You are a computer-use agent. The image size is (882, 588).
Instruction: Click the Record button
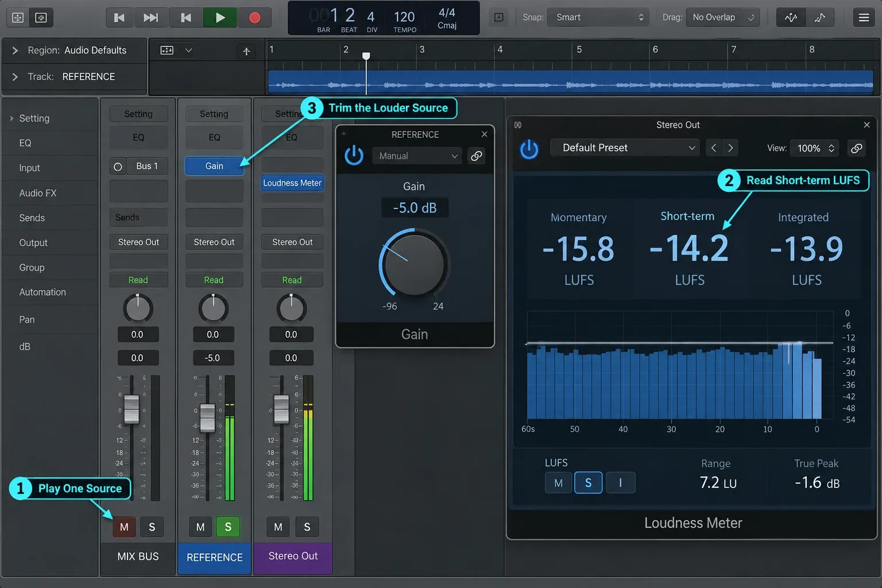click(x=255, y=18)
